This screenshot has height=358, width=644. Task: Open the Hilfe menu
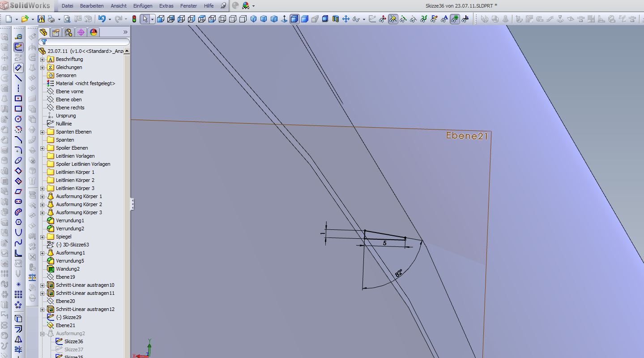coord(209,6)
